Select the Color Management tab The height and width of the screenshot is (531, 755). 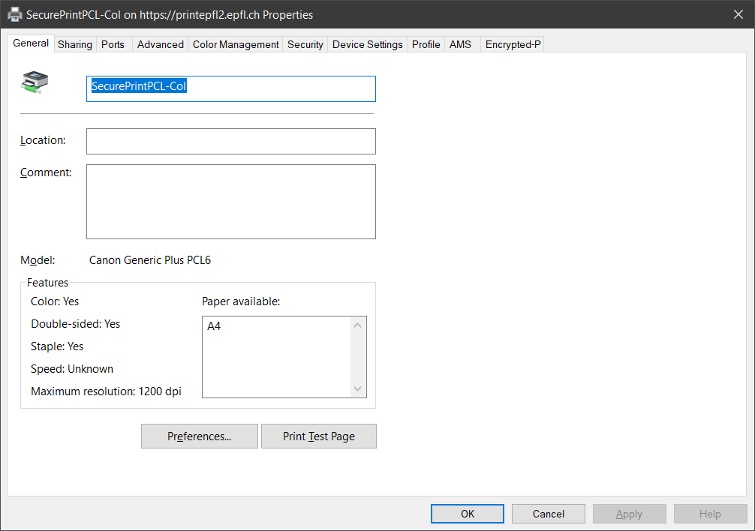point(235,44)
